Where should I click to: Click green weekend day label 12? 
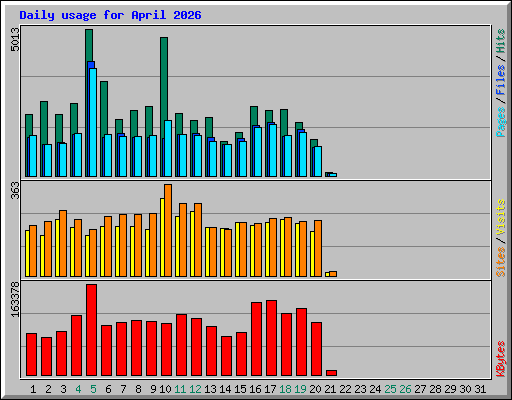pos(195,389)
